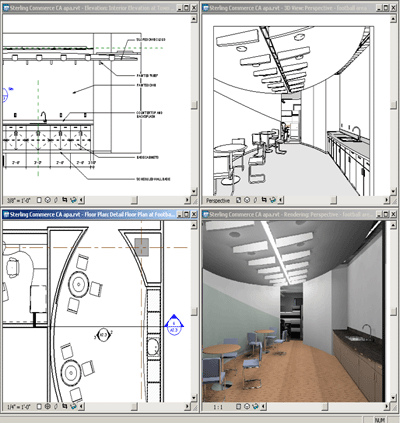Viewport: 400px width, 423px height.
Task: Open detail level icon in Floor Plan view
Action: (39, 406)
